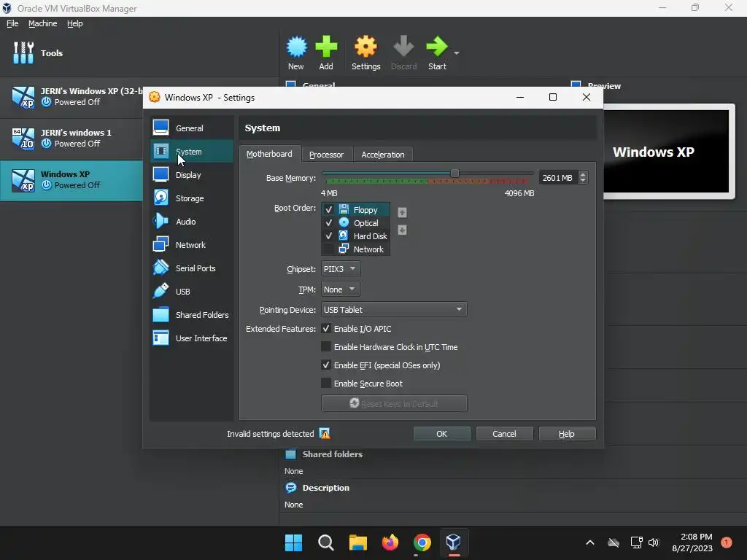The height and width of the screenshot is (560, 747).
Task: Open the Serial Ports category
Action: (x=192, y=268)
